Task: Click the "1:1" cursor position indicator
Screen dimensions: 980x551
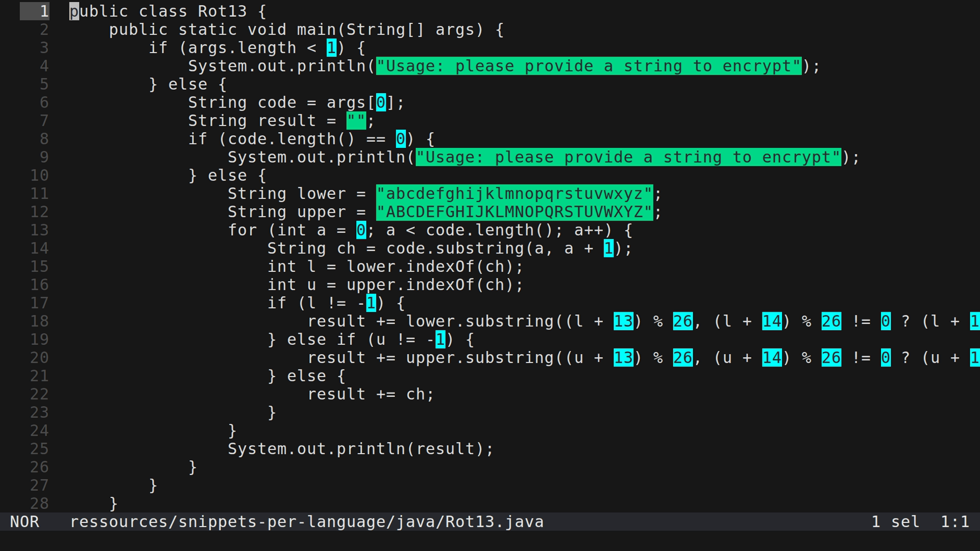Action: [x=955, y=521]
